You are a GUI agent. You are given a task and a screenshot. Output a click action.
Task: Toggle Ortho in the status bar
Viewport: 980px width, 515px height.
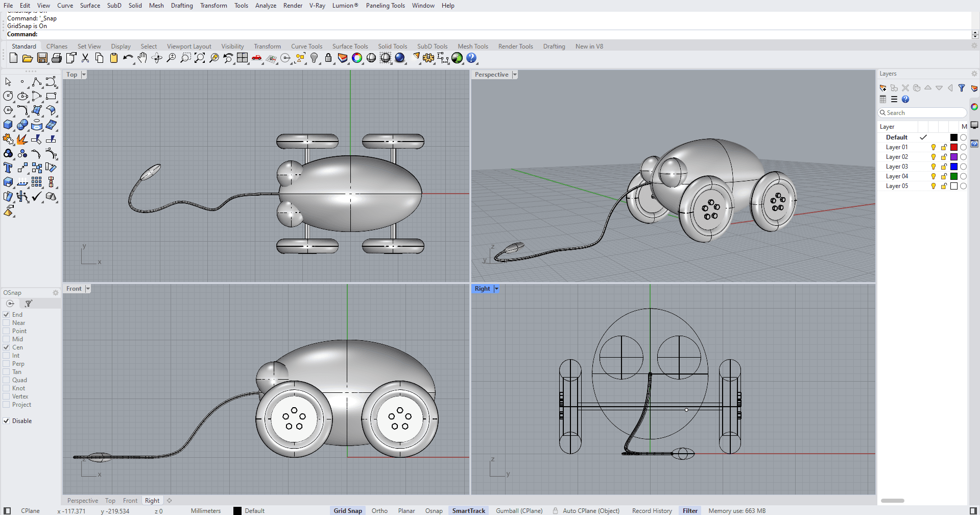coord(379,511)
